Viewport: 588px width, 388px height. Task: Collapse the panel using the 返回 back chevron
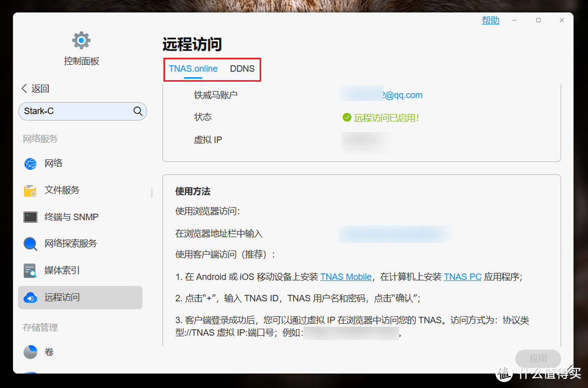24,88
